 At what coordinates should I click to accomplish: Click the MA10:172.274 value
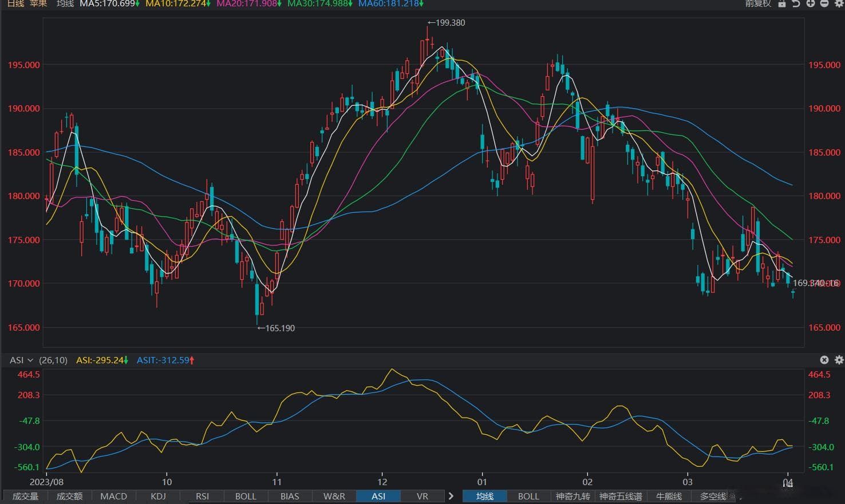coord(176,3)
